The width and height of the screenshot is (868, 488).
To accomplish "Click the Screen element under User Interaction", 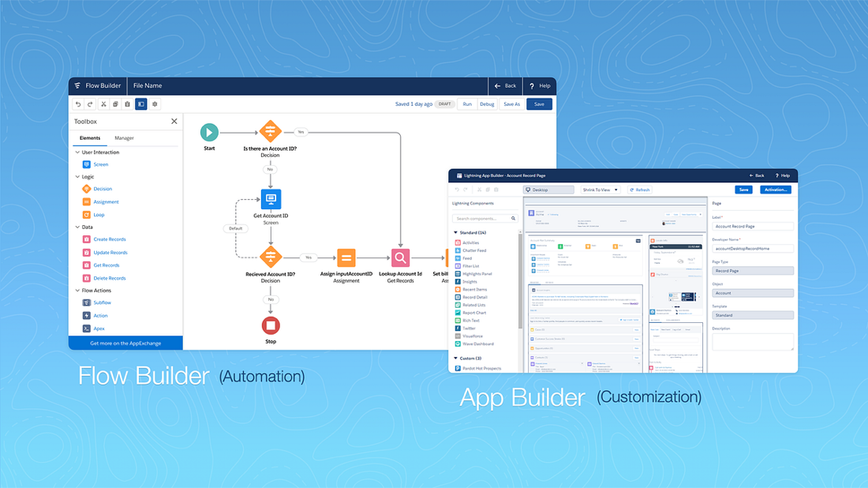I will point(99,163).
